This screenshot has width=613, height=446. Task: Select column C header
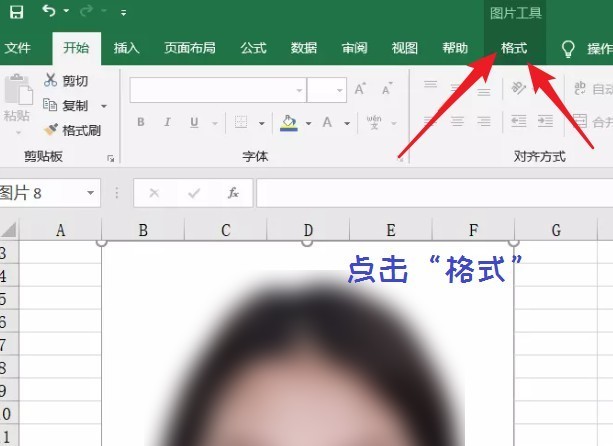coord(226,230)
